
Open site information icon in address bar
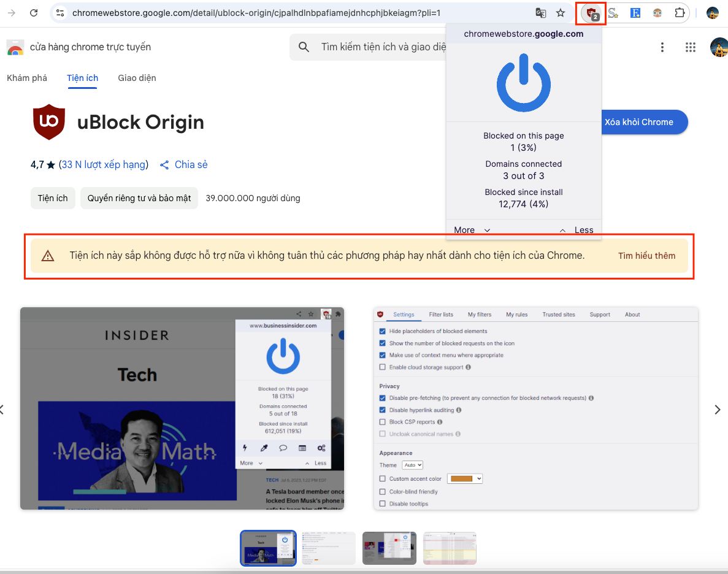tap(60, 13)
